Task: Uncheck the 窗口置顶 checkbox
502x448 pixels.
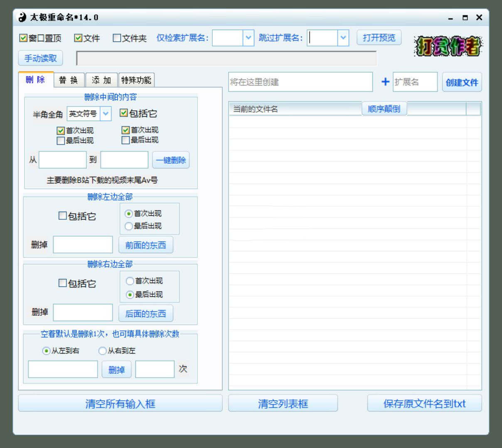Action: click(24, 38)
